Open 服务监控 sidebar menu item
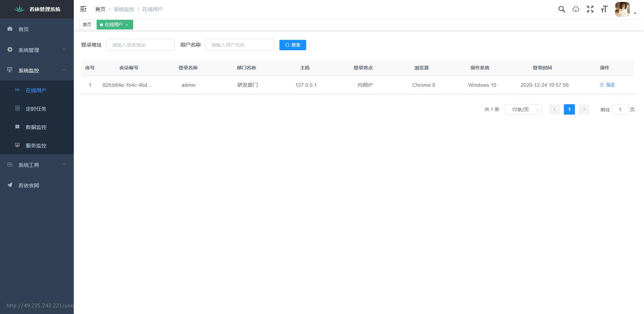 point(37,145)
